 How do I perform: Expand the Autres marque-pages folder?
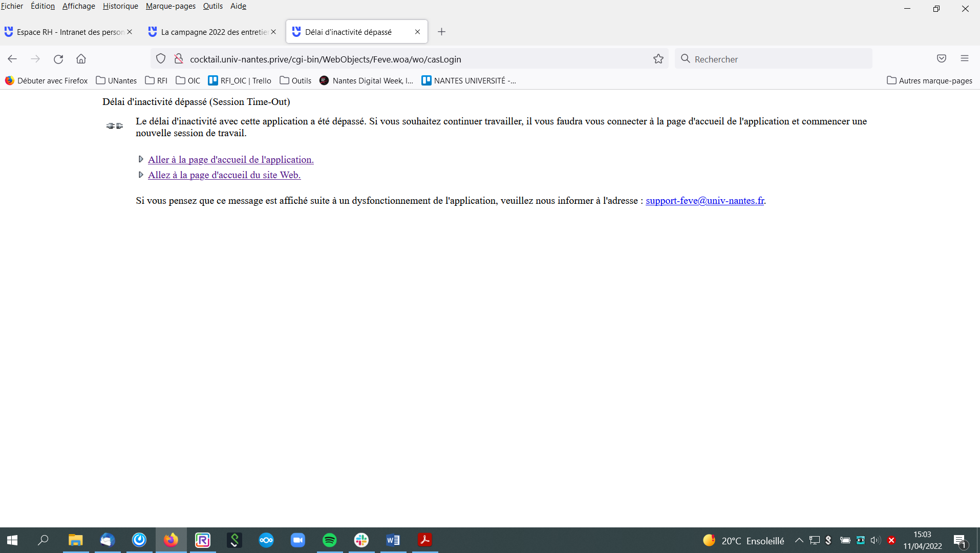[x=929, y=80]
